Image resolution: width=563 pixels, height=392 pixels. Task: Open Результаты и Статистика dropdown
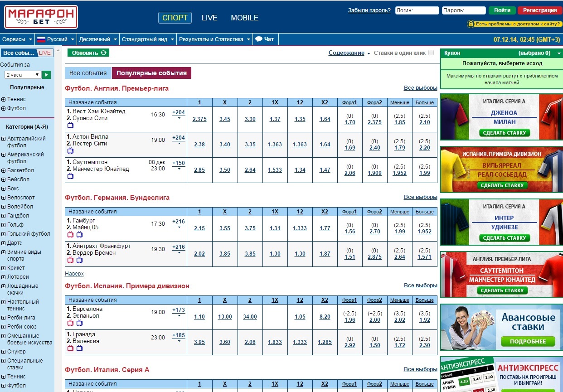tap(215, 39)
